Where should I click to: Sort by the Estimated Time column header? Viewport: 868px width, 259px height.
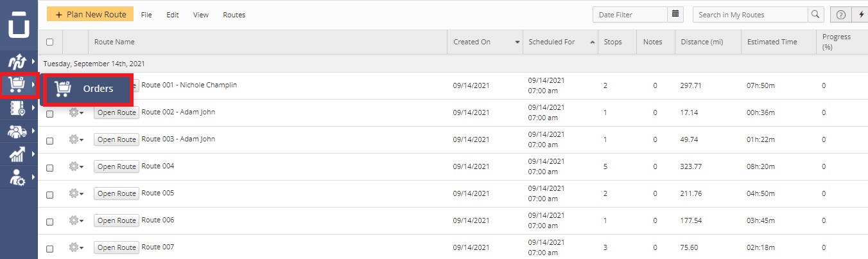click(778, 42)
